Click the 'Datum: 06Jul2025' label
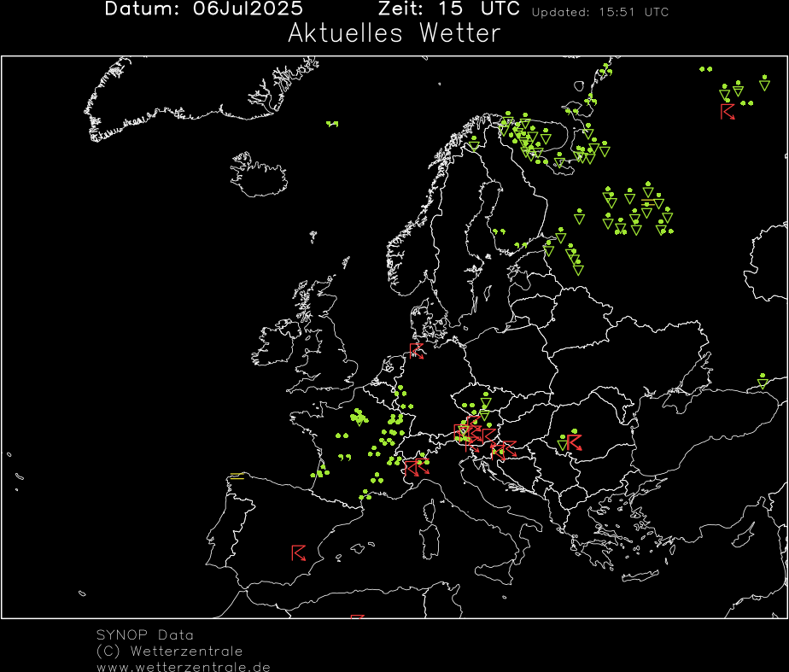The image size is (789, 672). click(204, 9)
